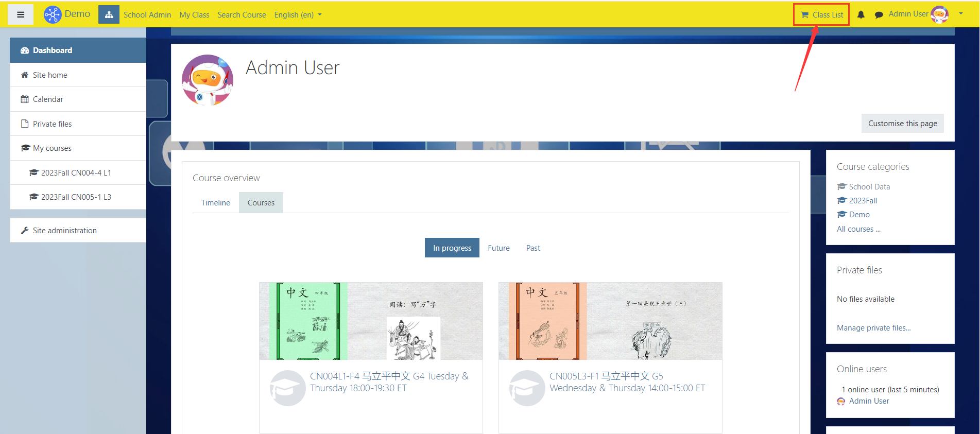
Task: Open the messages chat bubble icon
Action: coord(879,15)
